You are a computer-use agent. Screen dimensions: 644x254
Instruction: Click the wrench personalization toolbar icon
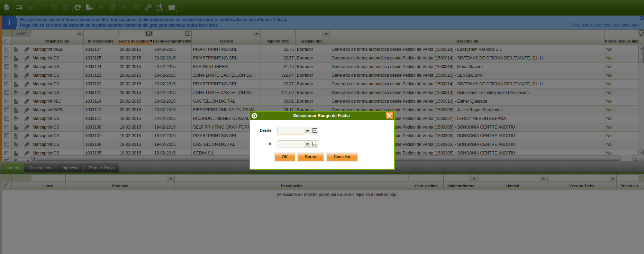tap(160, 7)
